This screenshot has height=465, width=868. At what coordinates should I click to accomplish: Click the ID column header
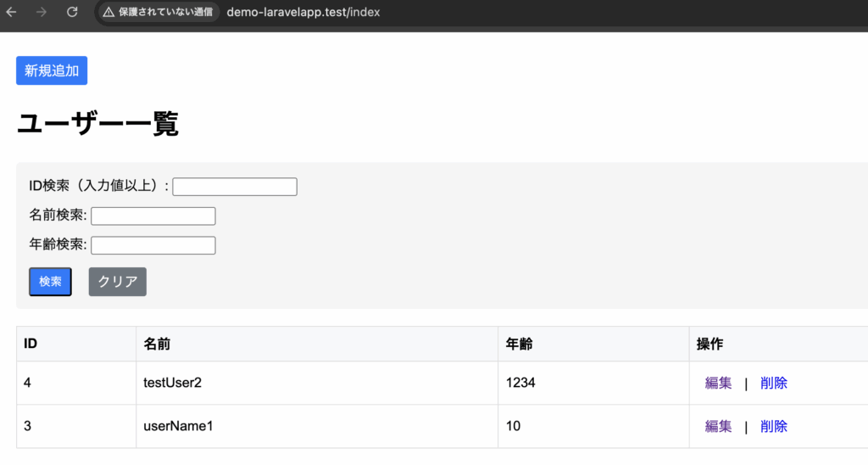pyautogui.click(x=31, y=344)
